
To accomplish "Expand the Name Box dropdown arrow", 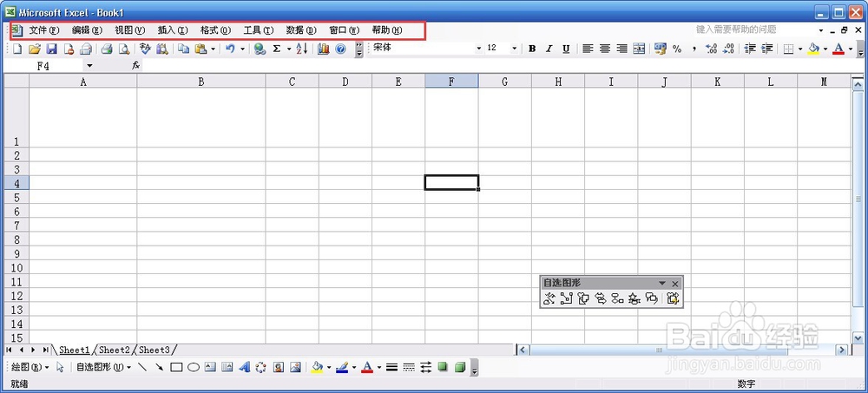I will [x=89, y=66].
